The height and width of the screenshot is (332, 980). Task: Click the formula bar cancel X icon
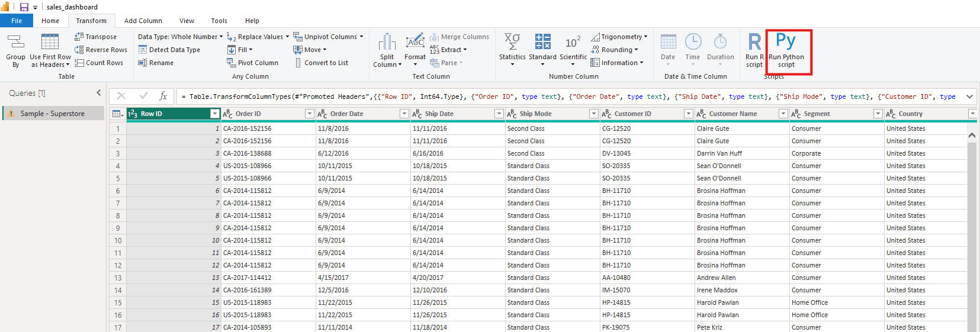pos(121,96)
